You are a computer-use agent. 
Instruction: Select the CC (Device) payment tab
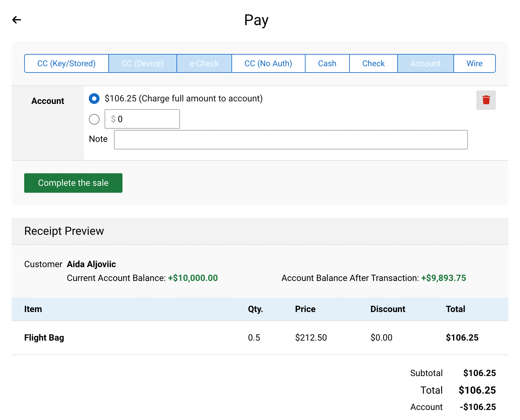(143, 63)
